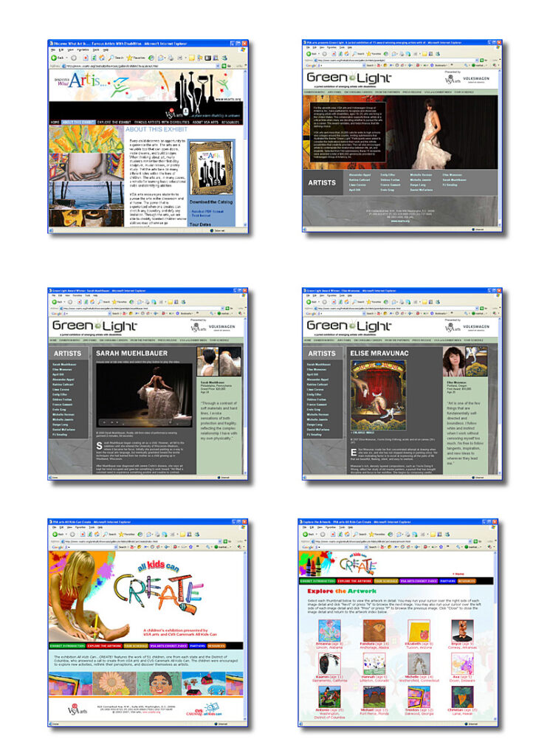Click Text format link in Art Is page

point(201,216)
